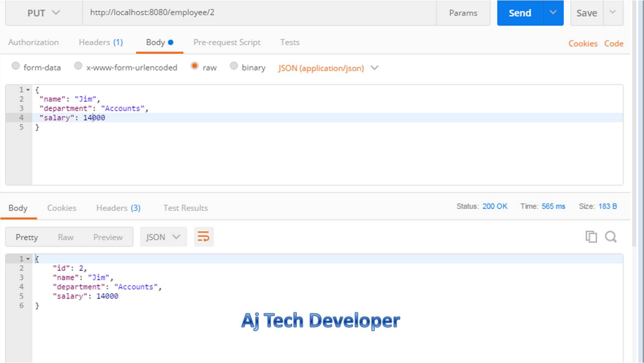The image size is (644, 363).
Task: Open the Save options arrow
Action: [613, 13]
